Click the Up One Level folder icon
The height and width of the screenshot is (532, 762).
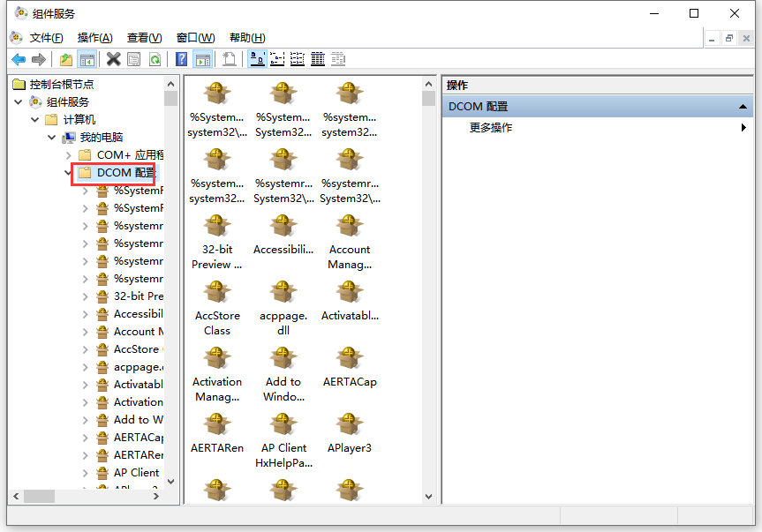66,59
